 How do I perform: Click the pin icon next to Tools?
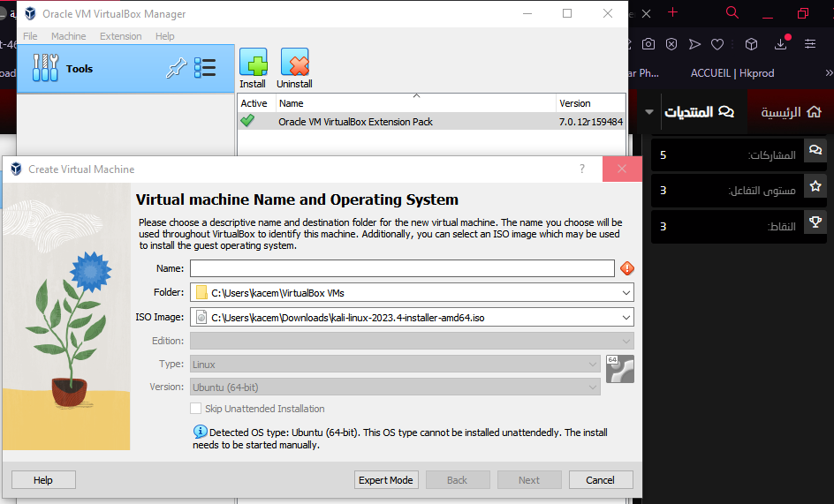(x=176, y=68)
